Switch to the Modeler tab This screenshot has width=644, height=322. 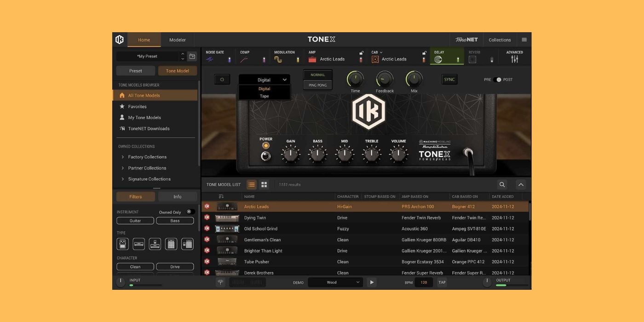[177, 40]
